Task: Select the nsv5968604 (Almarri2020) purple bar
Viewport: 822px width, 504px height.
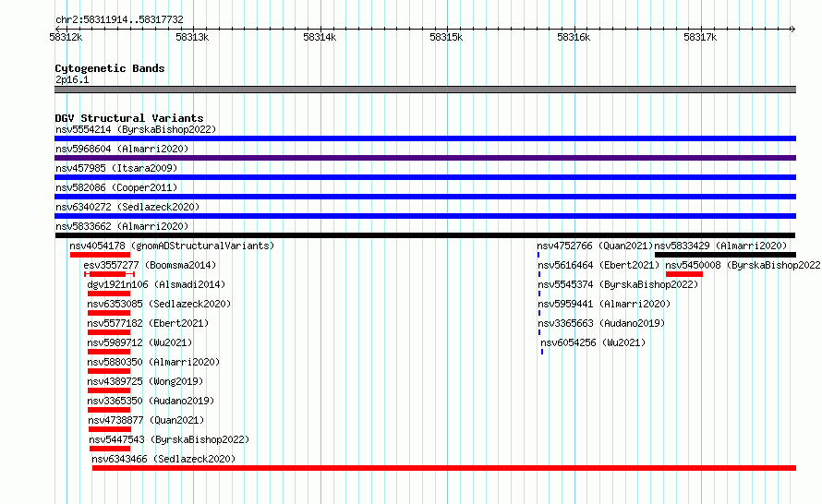Action: pos(425,158)
